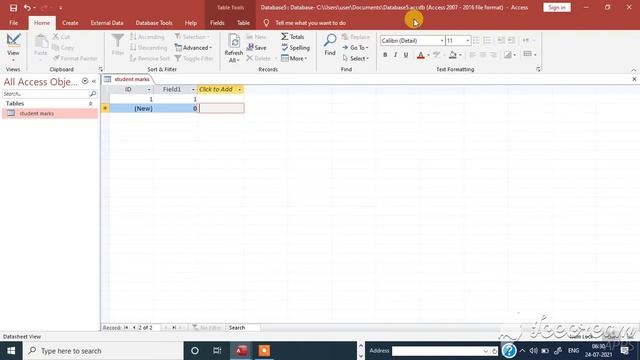This screenshot has width=640, height=360.
Task: Open All Access Objects dropdown circle arrow
Action: pyautogui.click(x=85, y=81)
